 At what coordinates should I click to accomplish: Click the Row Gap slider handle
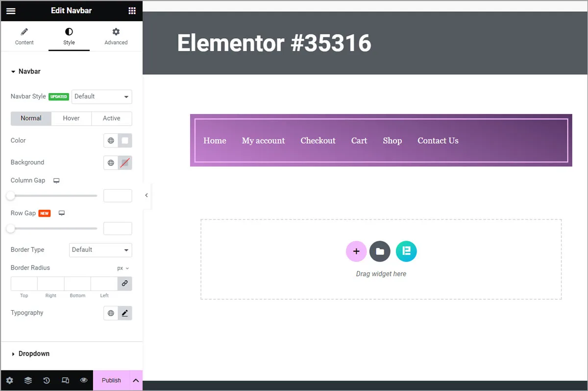[10, 229]
